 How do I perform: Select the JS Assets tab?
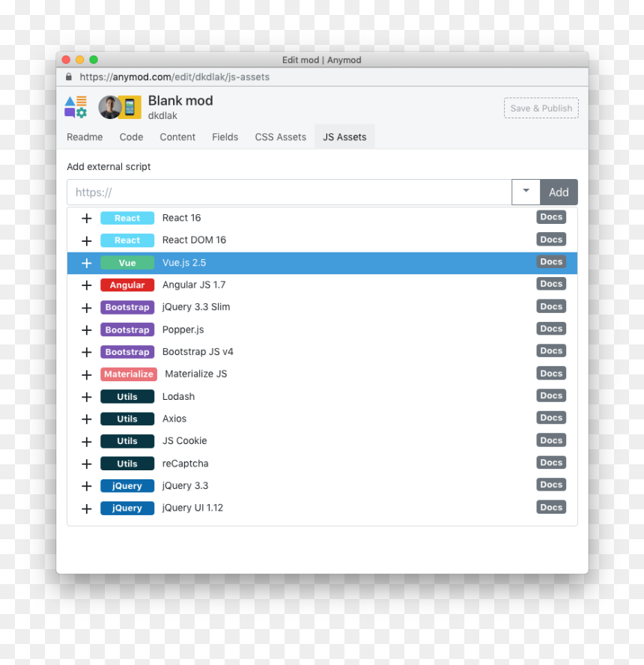click(344, 137)
